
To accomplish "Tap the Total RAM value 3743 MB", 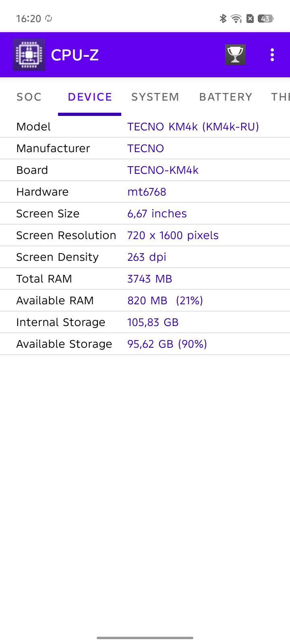I will pos(149,279).
